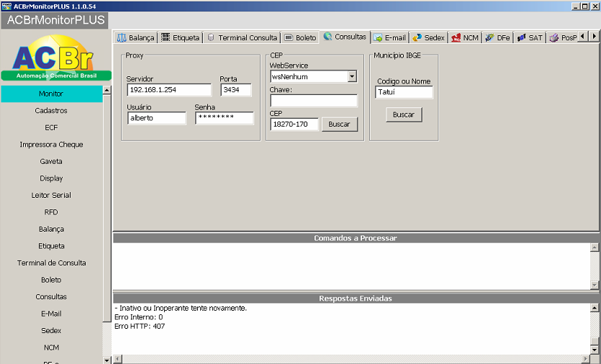
Task: Click the ACBrMonitorPLUS title bar app icon
Action: [x=6, y=6]
